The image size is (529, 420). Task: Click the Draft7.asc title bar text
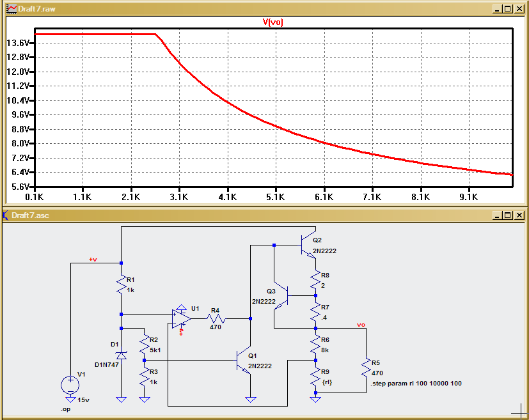click(x=30, y=215)
